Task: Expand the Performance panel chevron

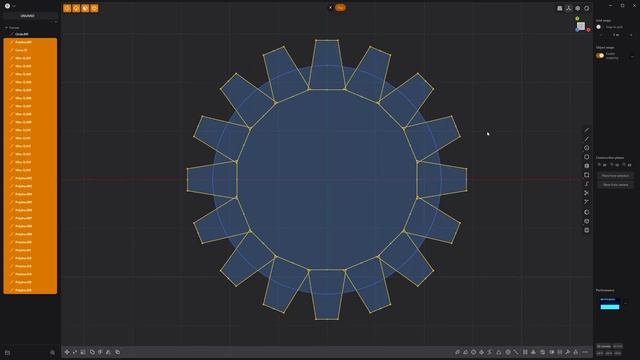Action: pos(626,303)
